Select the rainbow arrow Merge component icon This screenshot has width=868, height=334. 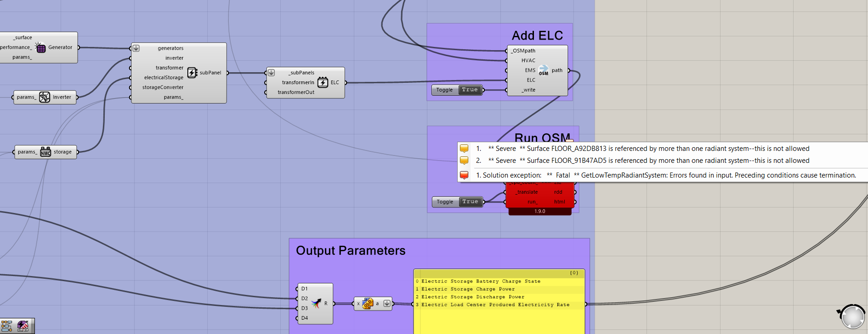(x=316, y=303)
